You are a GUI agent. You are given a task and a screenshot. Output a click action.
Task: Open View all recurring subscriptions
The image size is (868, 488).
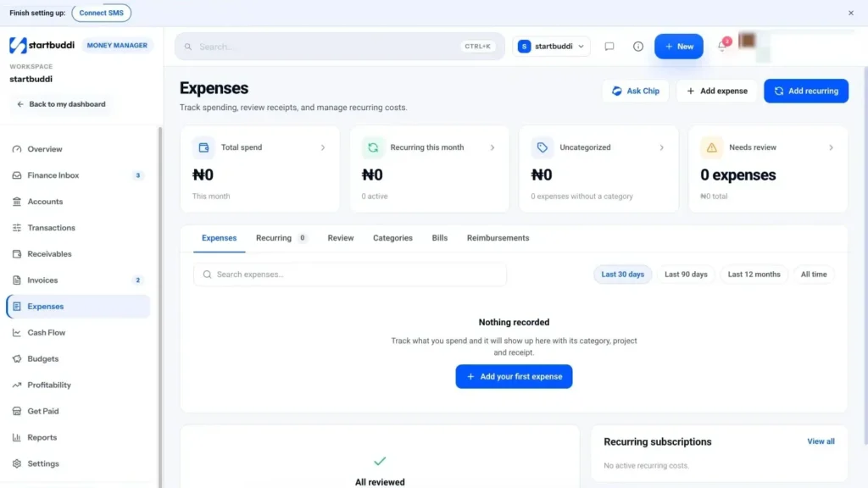821,441
